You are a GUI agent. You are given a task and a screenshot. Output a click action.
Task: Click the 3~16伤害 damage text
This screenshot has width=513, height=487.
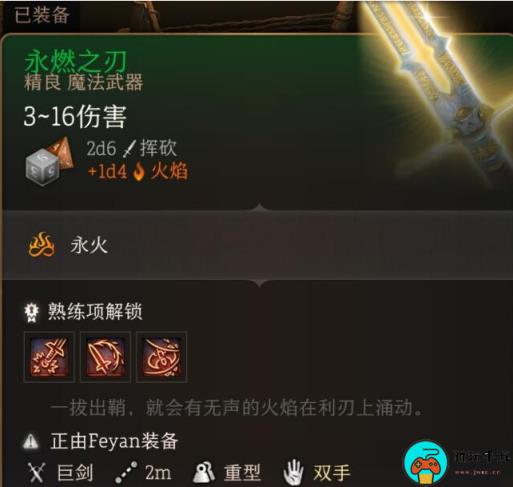(x=75, y=117)
